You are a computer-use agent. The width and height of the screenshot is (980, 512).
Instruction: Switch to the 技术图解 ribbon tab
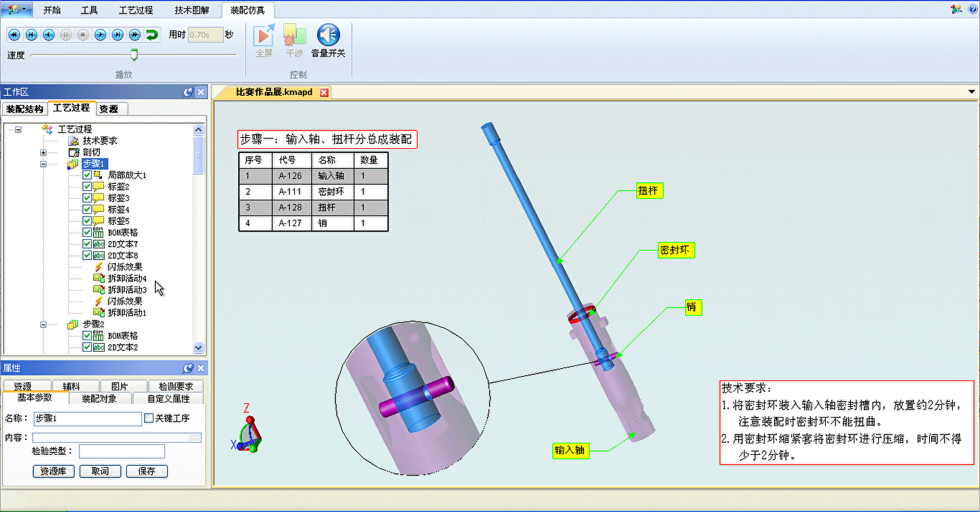tap(192, 10)
